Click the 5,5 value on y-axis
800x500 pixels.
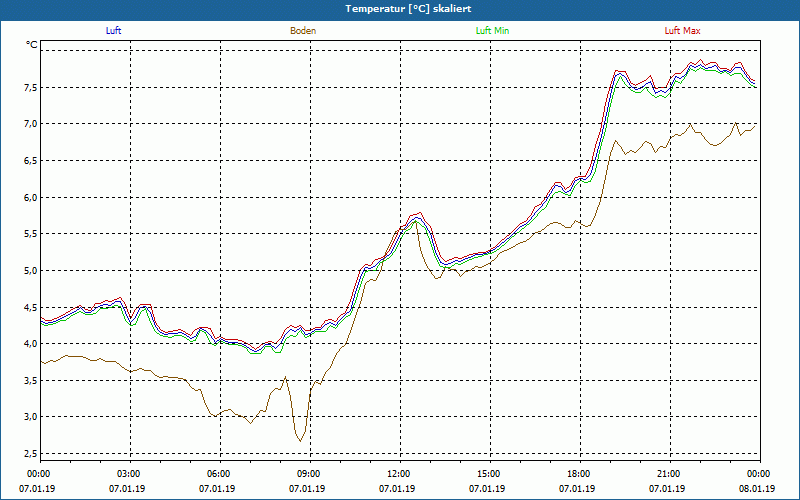[x=31, y=234]
